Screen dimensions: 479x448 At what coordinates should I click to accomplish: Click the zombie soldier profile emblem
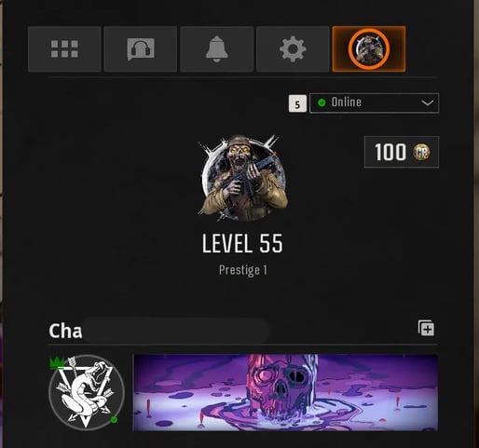point(242,178)
